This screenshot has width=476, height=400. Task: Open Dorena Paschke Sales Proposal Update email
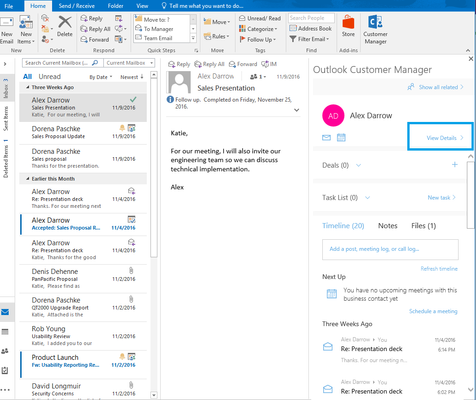coord(83,132)
